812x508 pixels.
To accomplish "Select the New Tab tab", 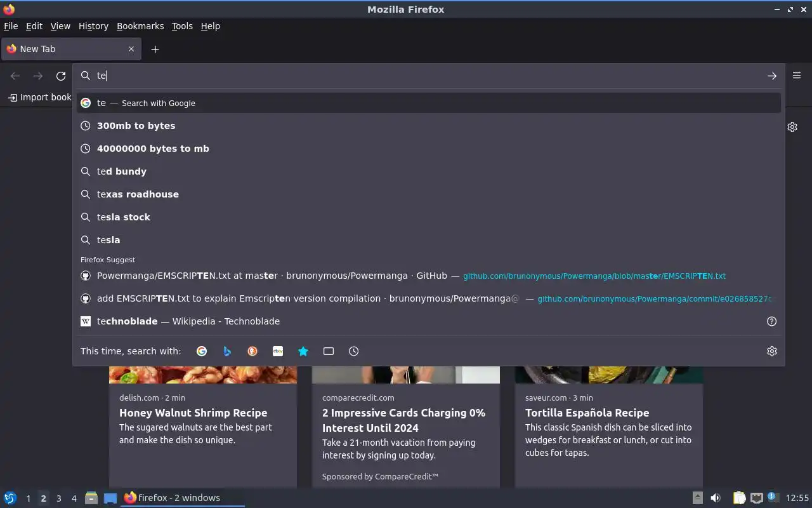I will [70, 49].
